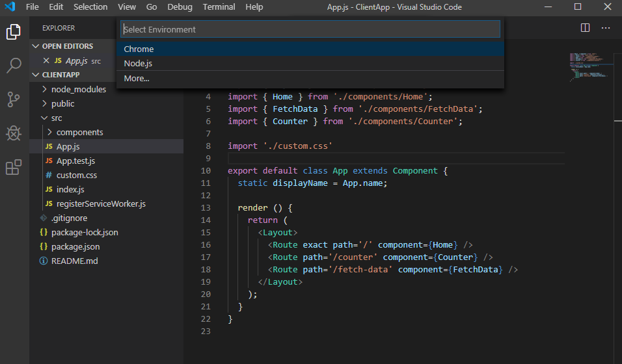Screen dimensions: 622x364
Task: Click the braces icon beside package.json
Action: click(x=44, y=246)
